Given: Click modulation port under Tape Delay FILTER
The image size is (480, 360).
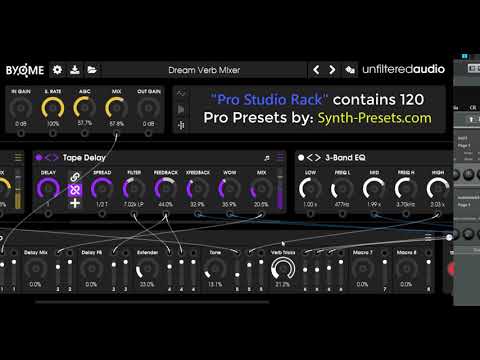Looking at the screenshot, I should tap(134, 214).
